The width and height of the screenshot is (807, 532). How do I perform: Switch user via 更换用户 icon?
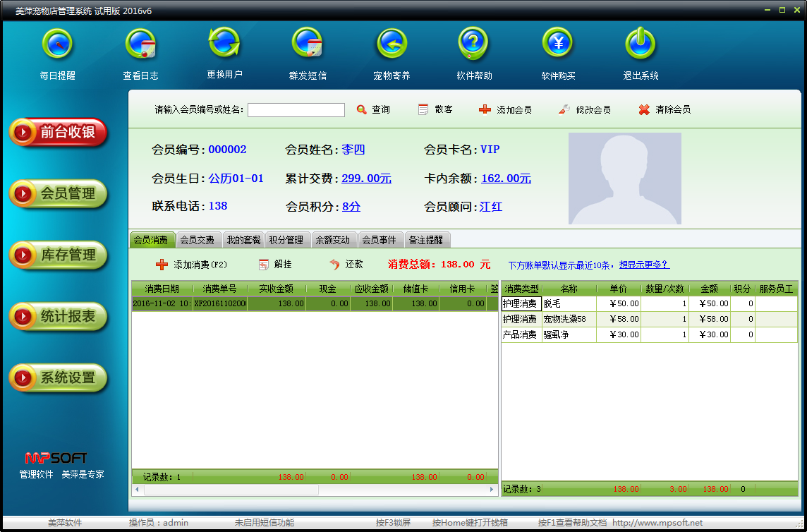pyautogui.click(x=224, y=44)
